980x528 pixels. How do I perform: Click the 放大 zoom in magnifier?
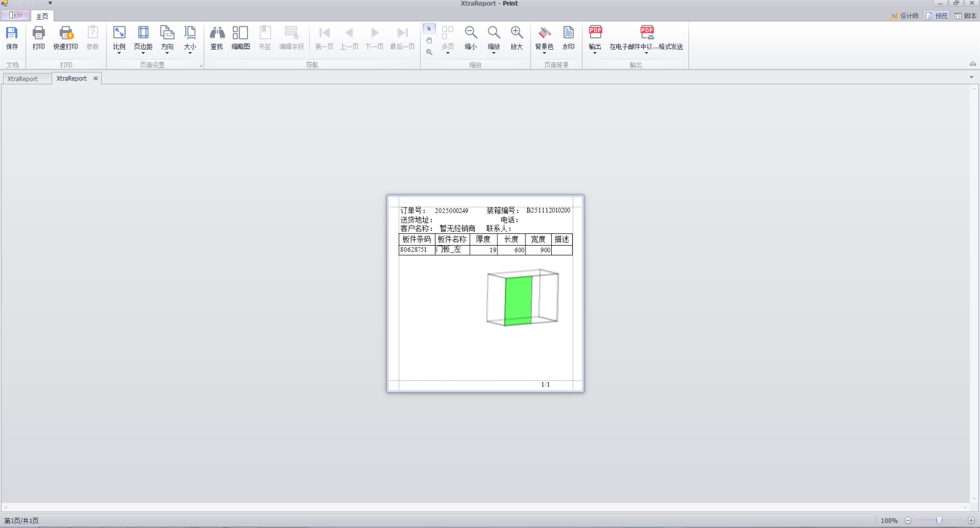(x=516, y=37)
